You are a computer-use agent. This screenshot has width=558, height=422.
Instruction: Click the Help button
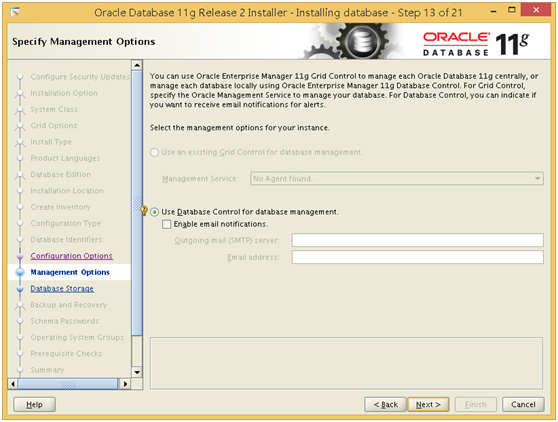coord(35,405)
